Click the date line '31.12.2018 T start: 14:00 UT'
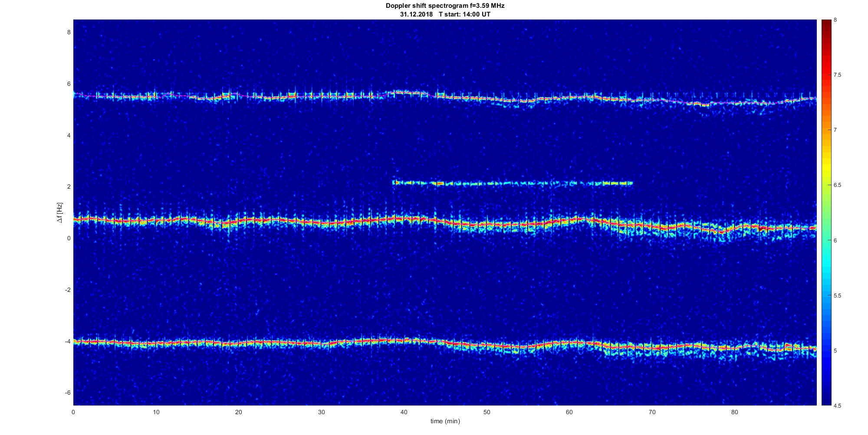The width and height of the screenshot is (868, 435). (445, 14)
